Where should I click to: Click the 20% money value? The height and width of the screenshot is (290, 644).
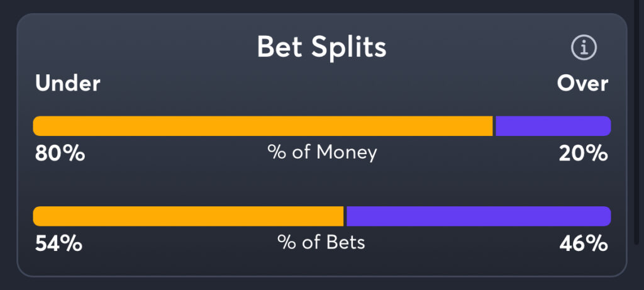(584, 153)
